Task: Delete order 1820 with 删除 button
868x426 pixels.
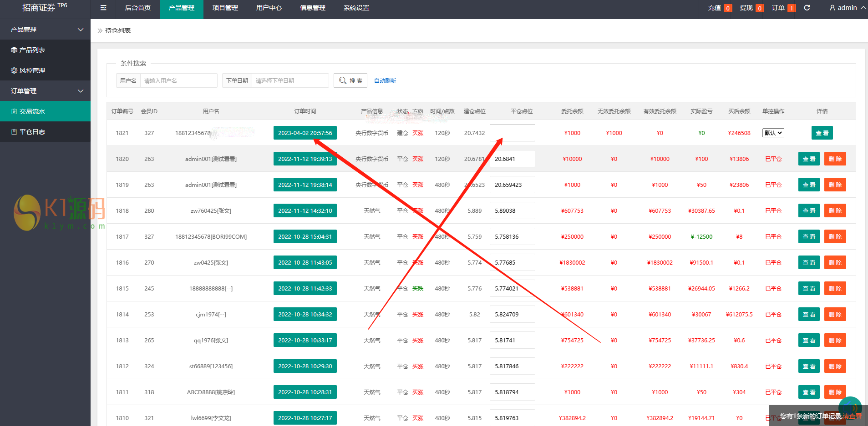Action: point(835,159)
